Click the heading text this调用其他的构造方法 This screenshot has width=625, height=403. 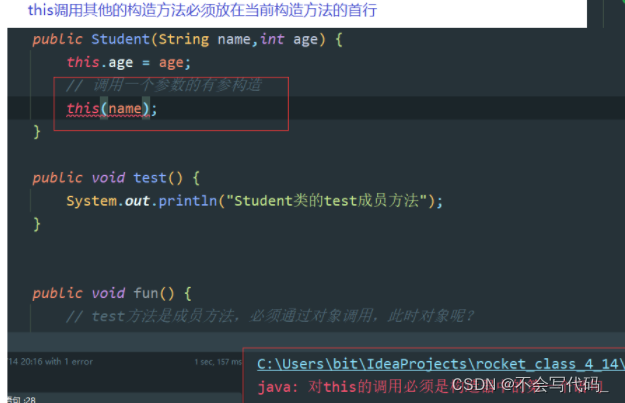tap(202, 10)
